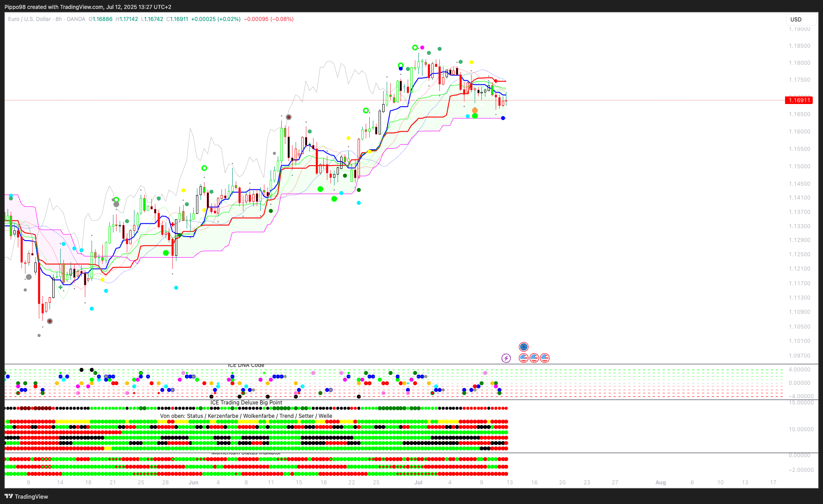
Task: Click the Pippo98 created with TradingView.com header
Action: tap(88, 7)
